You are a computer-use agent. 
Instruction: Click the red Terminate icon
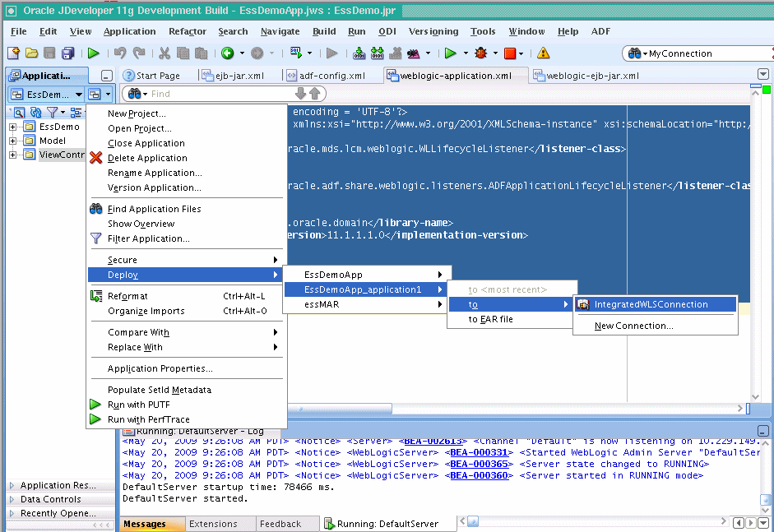click(508, 53)
